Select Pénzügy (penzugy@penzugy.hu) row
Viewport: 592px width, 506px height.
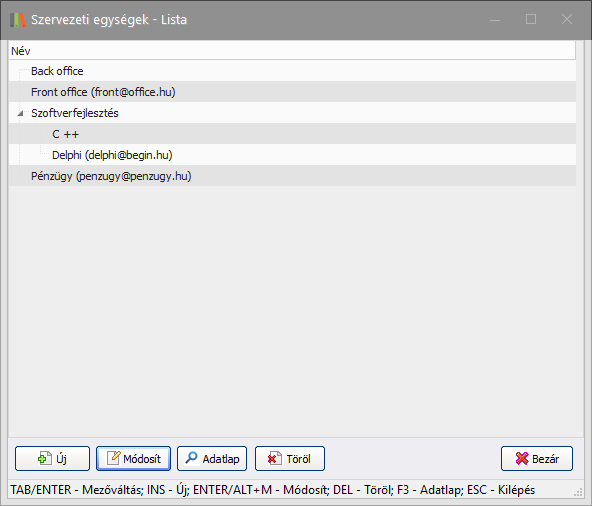coord(292,176)
